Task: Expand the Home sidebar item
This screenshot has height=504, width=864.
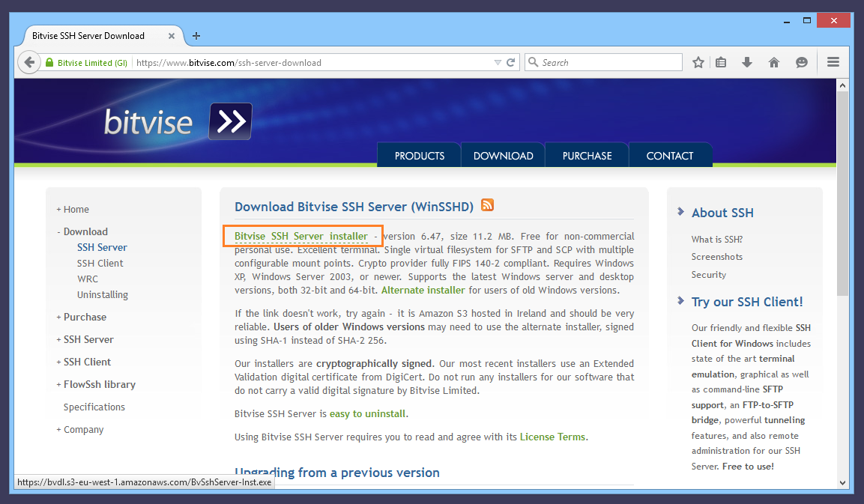Action: pos(58,210)
